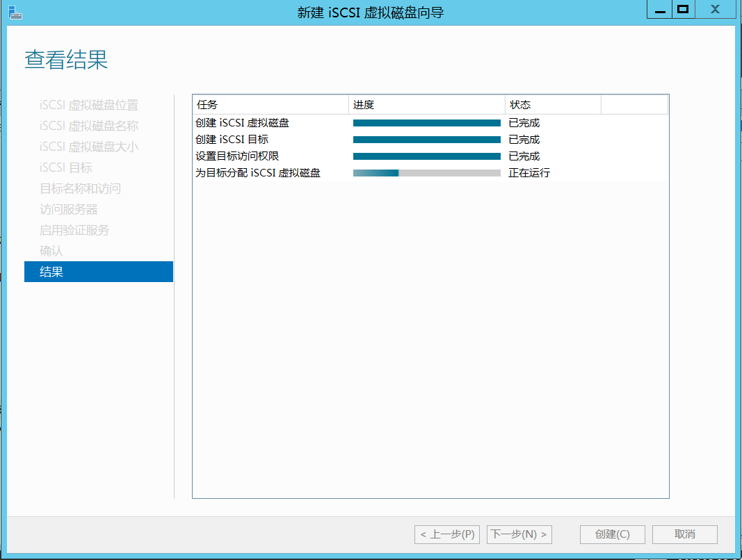Select the 确认 step in sidebar

(51, 251)
